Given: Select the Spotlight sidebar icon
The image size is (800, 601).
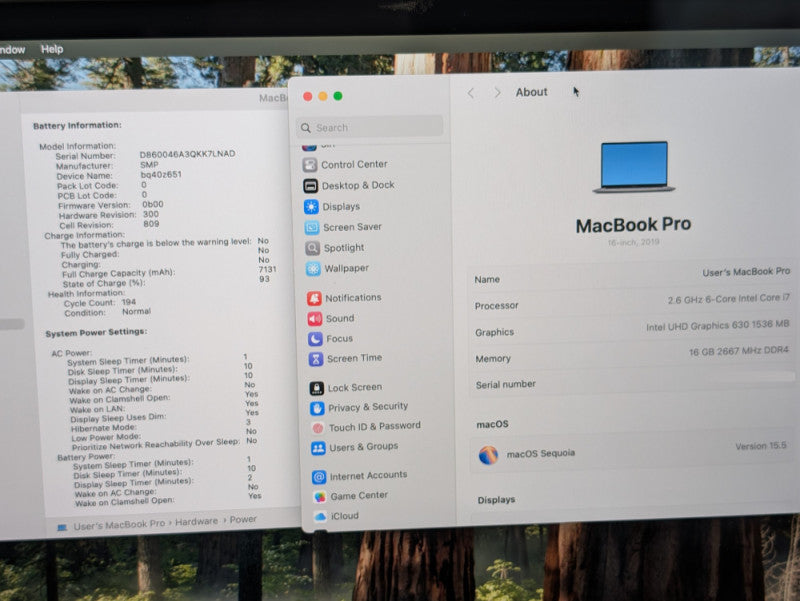Looking at the screenshot, I should [x=312, y=248].
